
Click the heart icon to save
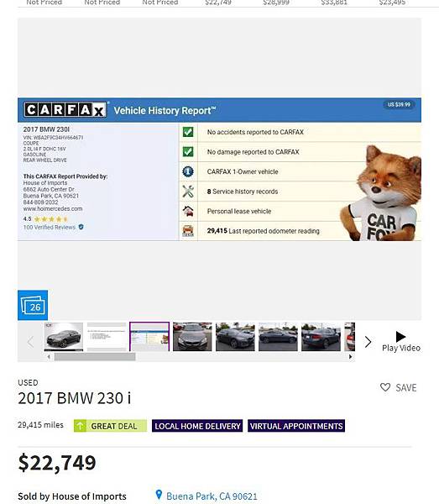tap(385, 387)
